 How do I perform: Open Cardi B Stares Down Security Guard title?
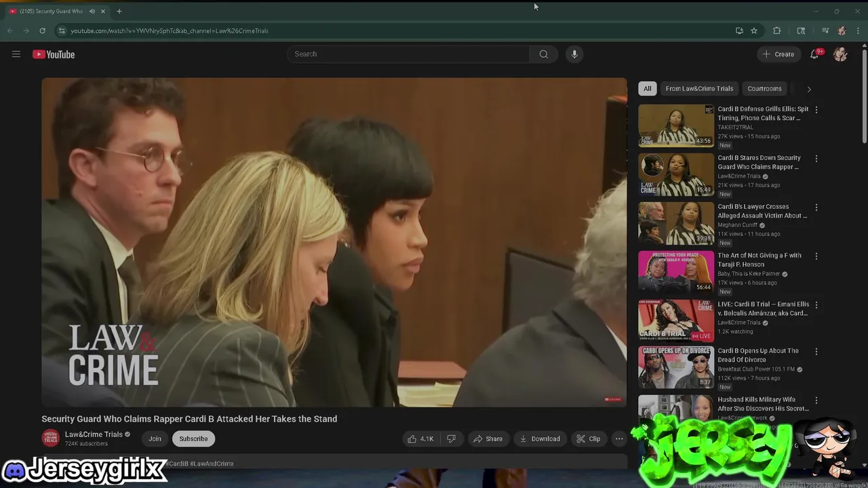(759, 162)
